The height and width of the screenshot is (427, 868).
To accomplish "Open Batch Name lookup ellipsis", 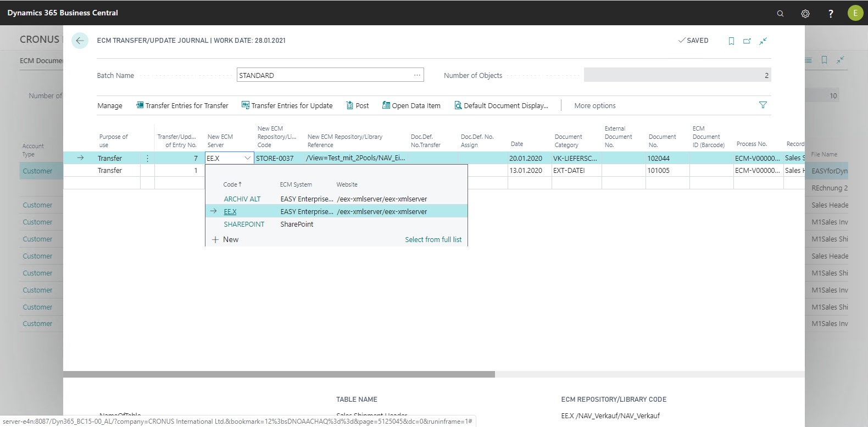I will 417,75.
